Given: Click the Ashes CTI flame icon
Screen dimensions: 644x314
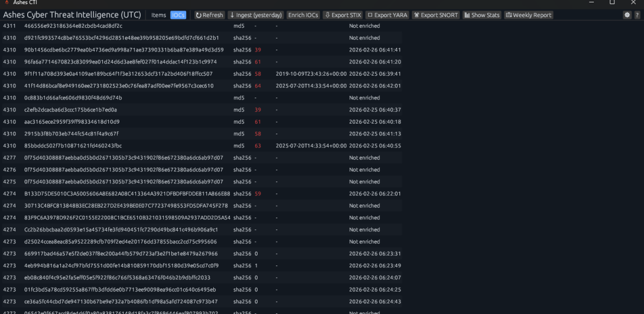Looking at the screenshot, I should pyautogui.click(x=6, y=2).
